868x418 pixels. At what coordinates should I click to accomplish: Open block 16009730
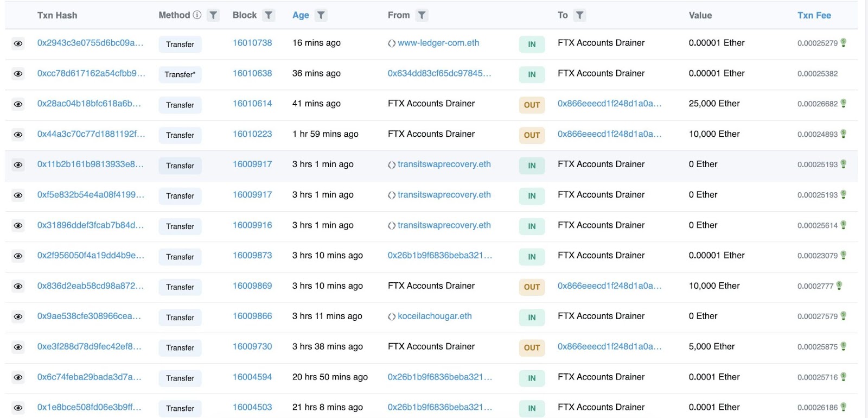[252, 347]
